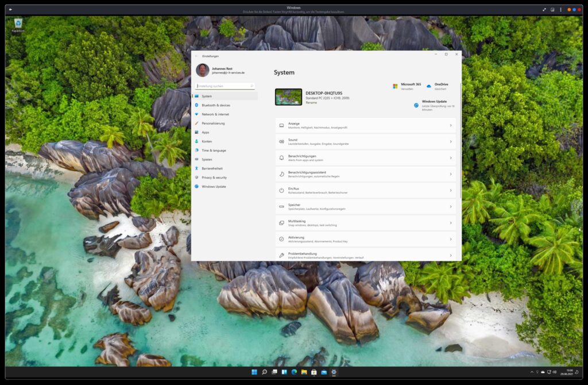Launch Microsoft Edge from the taskbar

294,372
